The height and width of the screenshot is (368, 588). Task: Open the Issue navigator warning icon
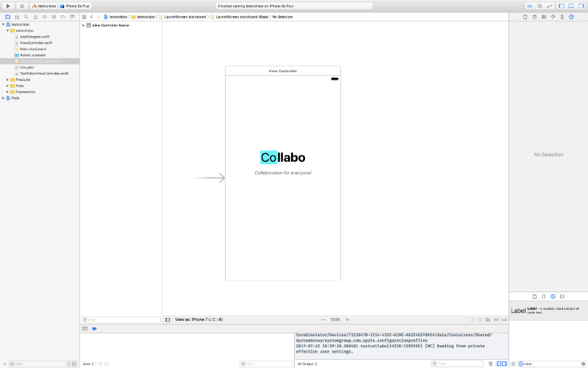[34, 15]
